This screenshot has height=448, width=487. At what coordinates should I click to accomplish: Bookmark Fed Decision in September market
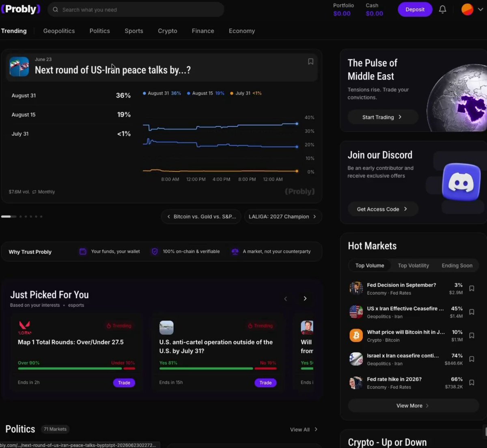(472, 289)
